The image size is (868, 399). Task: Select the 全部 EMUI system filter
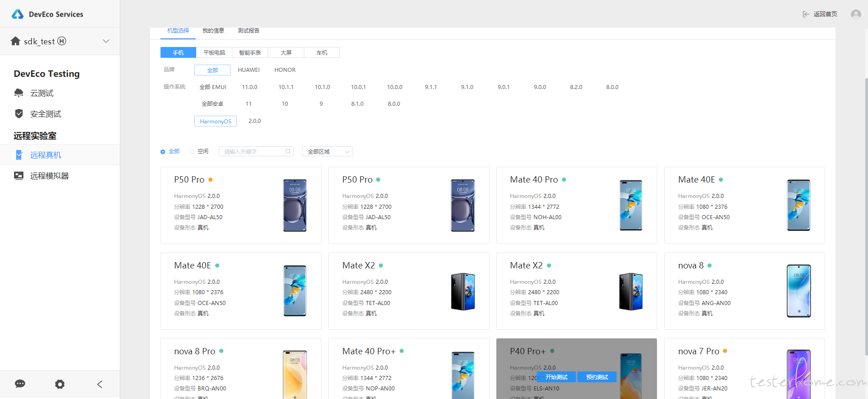(213, 87)
